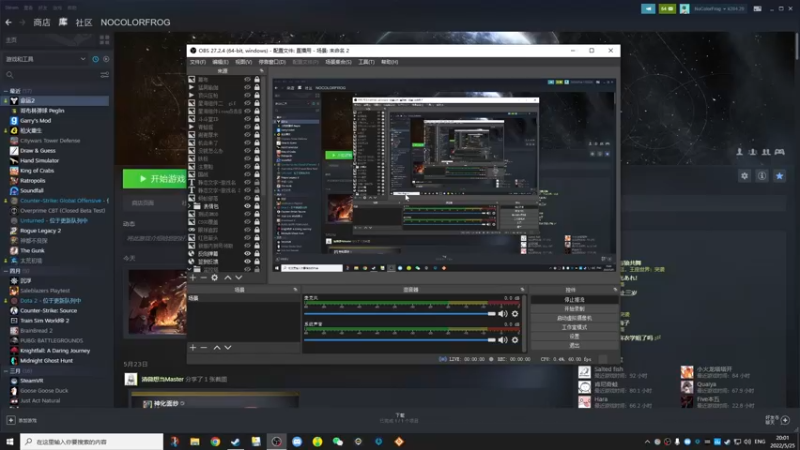Collapse the 三月 group in Steam library
Image resolution: width=800 pixels, height=450 pixels.
[6, 371]
